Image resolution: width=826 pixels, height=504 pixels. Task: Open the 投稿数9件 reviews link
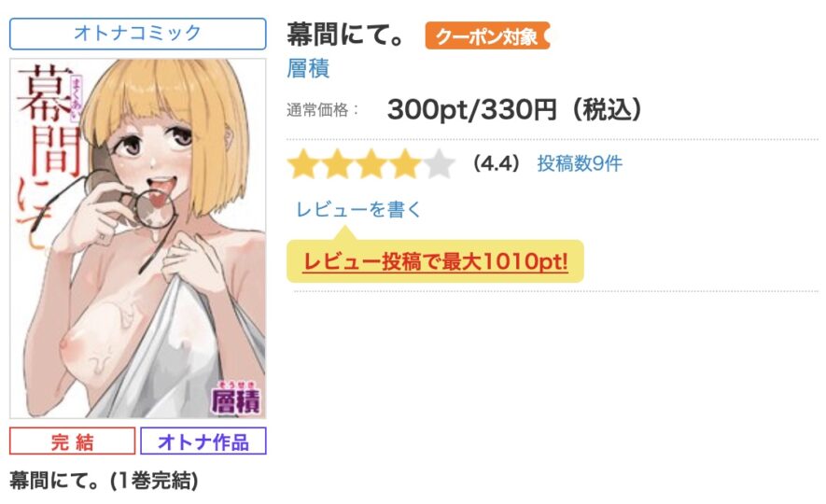(580, 163)
